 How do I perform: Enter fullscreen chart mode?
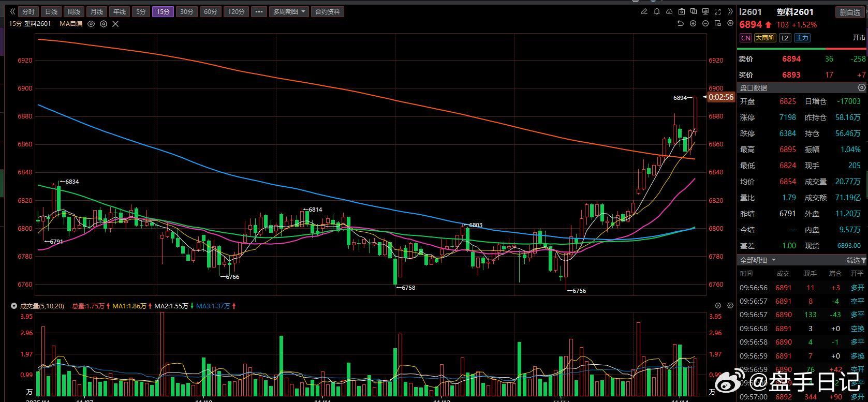tap(718, 11)
